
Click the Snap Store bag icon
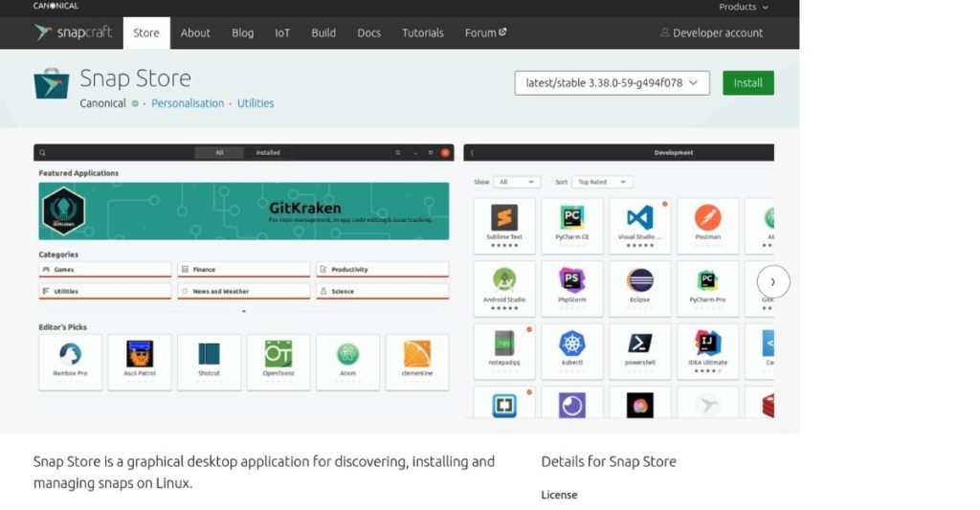[x=52, y=84]
